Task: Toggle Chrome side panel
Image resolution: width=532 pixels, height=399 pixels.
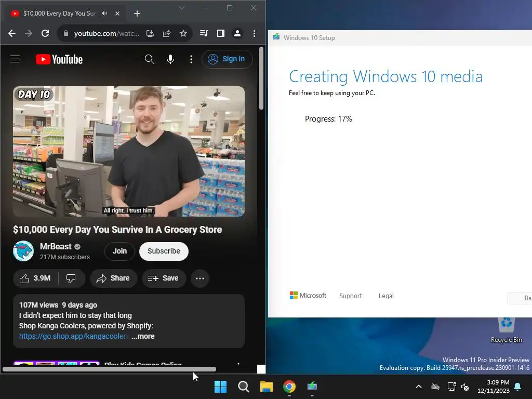Action: (220, 33)
